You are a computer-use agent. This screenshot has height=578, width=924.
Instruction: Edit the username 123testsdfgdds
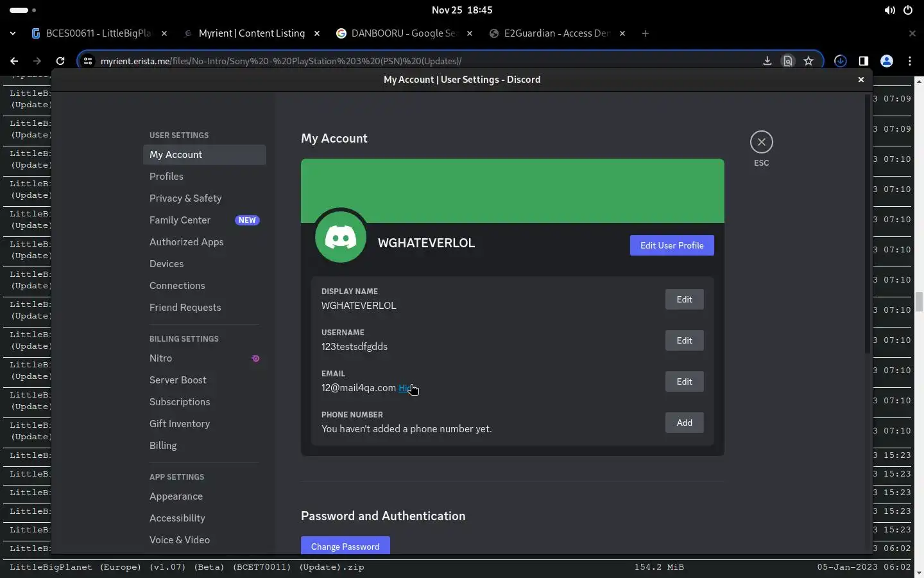(684, 340)
